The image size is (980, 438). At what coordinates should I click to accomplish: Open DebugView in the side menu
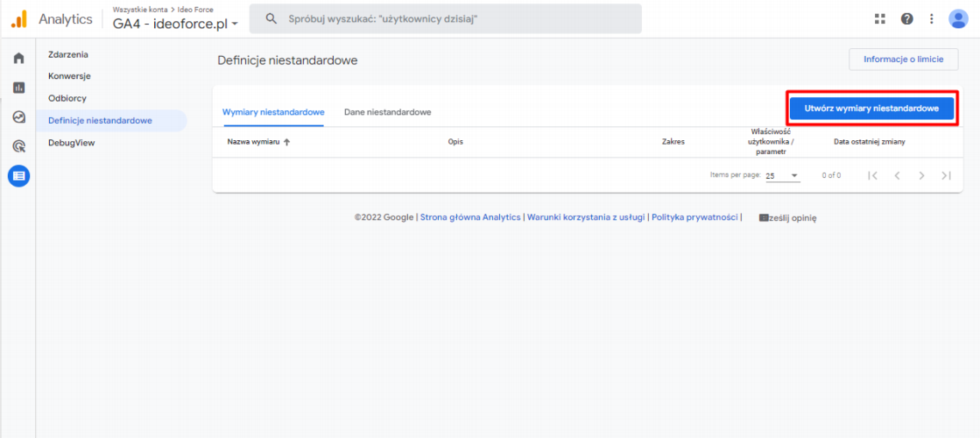tap(72, 142)
